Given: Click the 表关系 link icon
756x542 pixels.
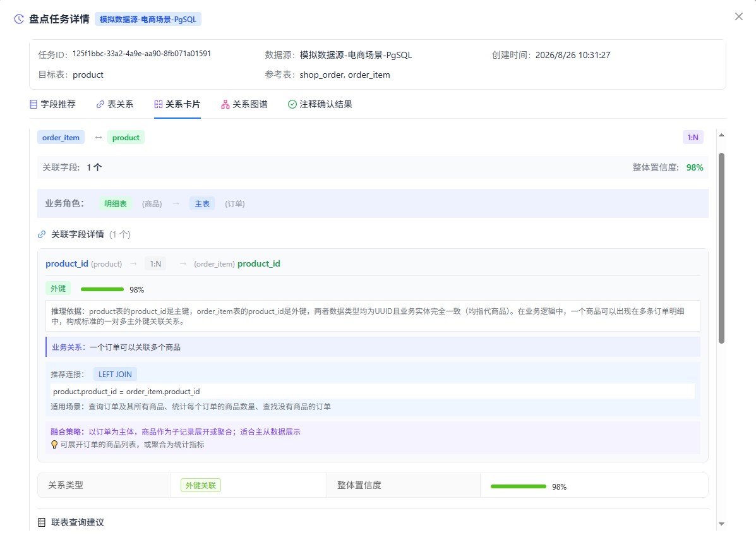Looking at the screenshot, I should click(100, 104).
